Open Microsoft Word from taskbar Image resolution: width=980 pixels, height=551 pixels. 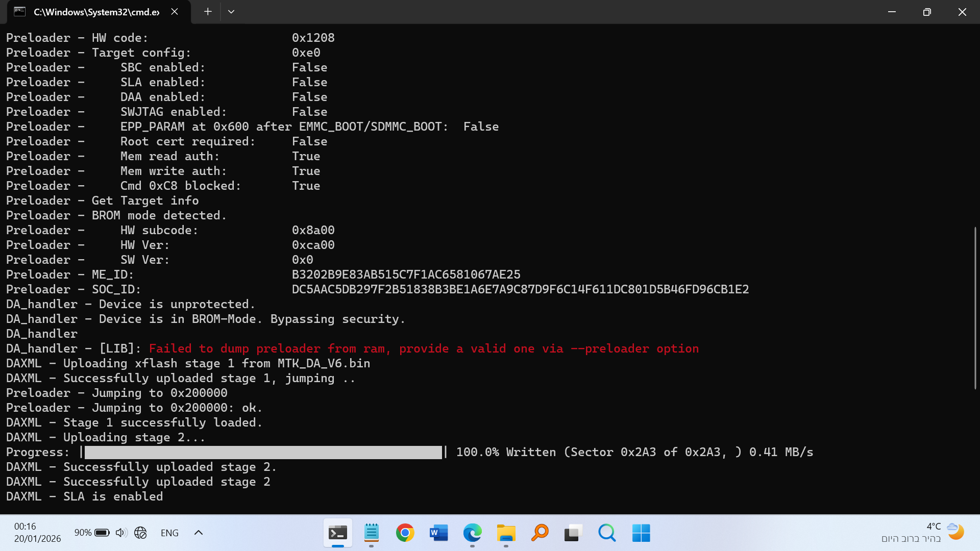point(438,533)
